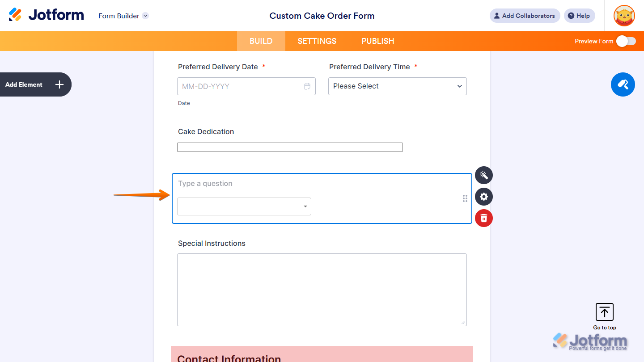Click the Go to top arrow

[604, 311]
